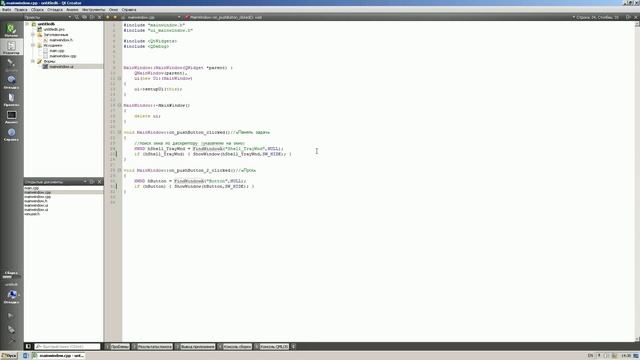Click filter tree icon in Projects pane header

pyautogui.click(x=77, y=17)
